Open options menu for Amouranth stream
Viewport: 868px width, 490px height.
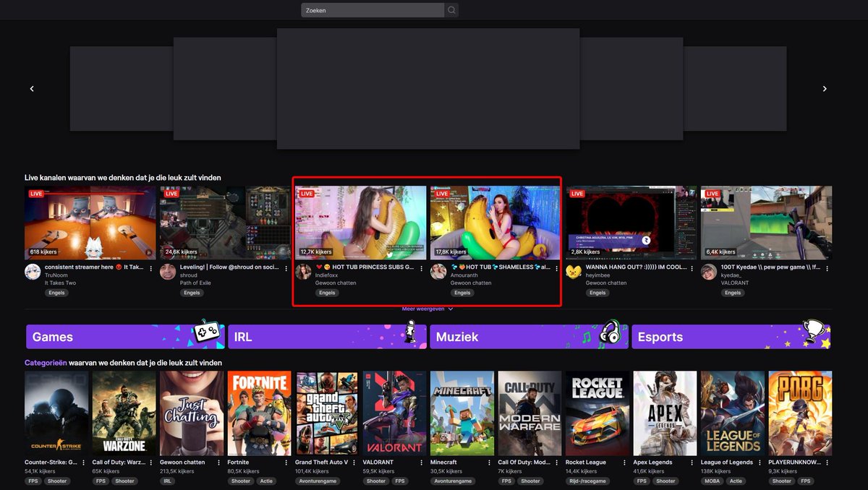coord(557,268)
